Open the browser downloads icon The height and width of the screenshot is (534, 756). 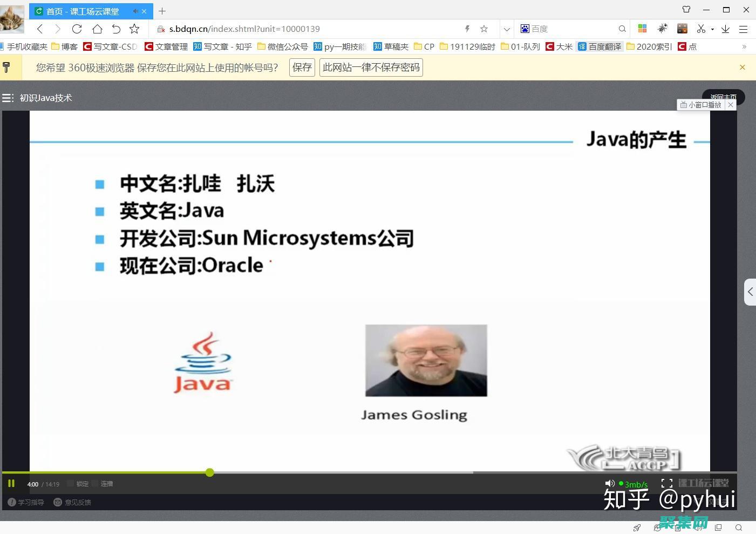point(725,29)
